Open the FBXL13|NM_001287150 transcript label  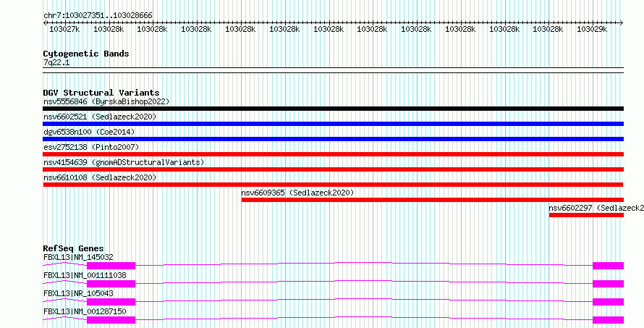tap(85, 312)
